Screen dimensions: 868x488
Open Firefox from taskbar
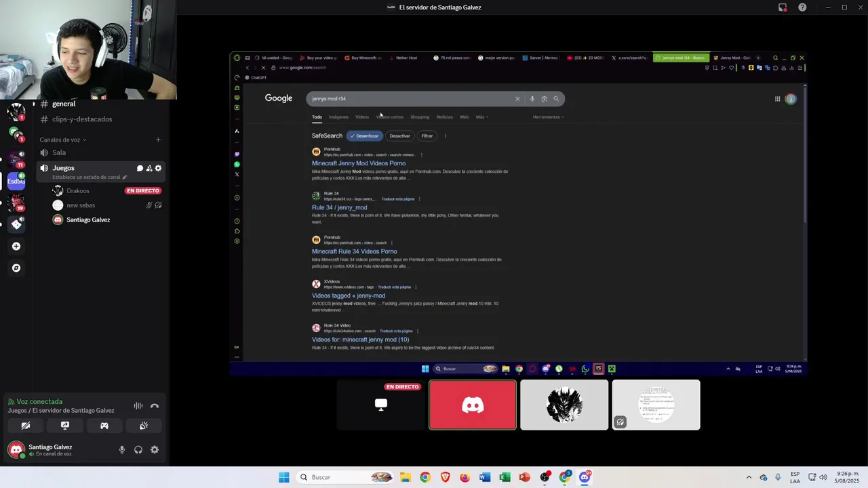click(x=465, y=477)
